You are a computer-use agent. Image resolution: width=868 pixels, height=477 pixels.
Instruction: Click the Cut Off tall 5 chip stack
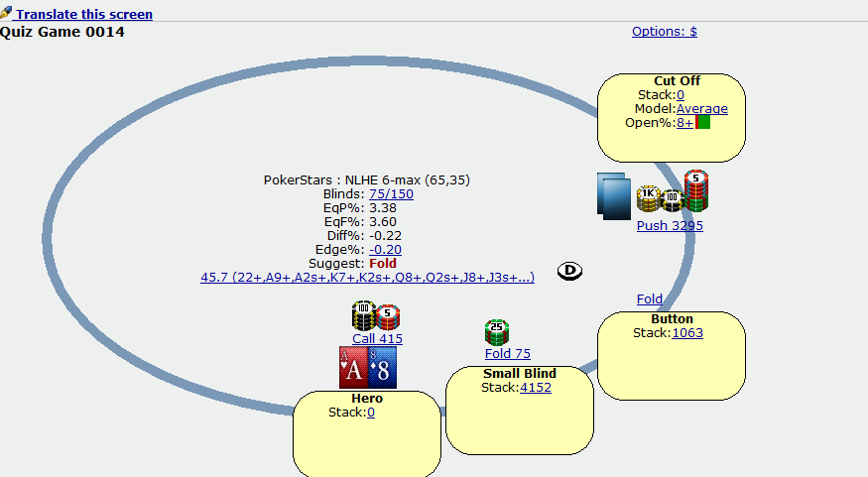pyautogui.click(x=696, y=191)
